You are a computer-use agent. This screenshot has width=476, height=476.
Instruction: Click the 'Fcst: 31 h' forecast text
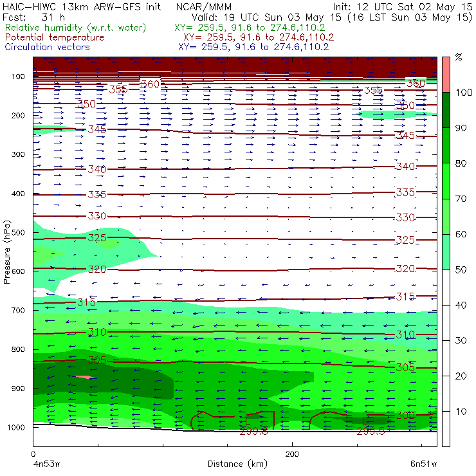click(x=33, y=17)
